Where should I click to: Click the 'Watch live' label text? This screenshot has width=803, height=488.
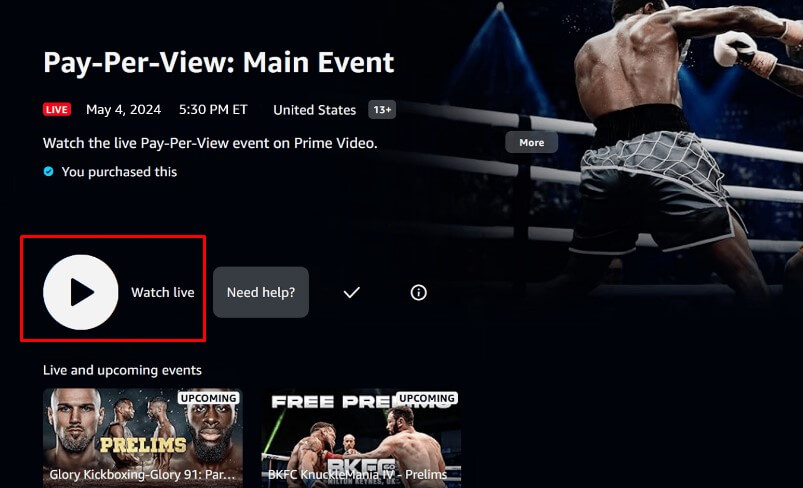pos(163,292)
